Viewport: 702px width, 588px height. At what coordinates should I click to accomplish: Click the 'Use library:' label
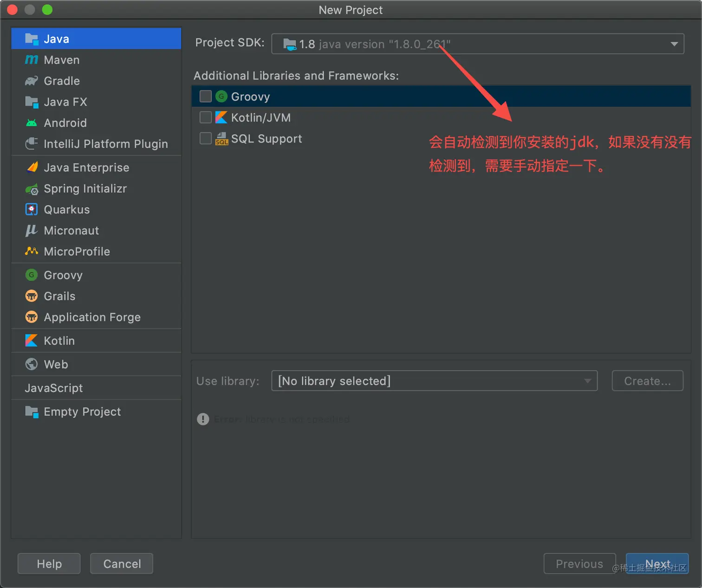pyautogui.click(x=227, y=381)
